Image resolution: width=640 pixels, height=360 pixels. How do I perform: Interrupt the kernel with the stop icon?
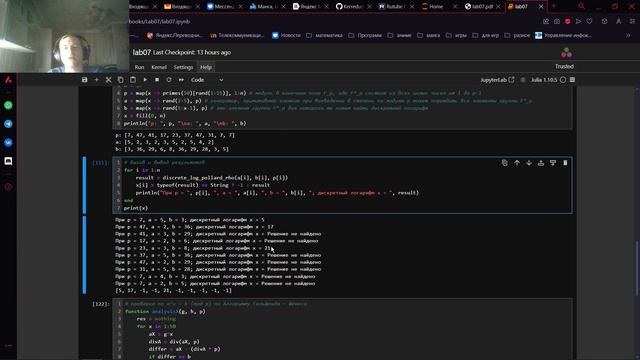[157, 80]
